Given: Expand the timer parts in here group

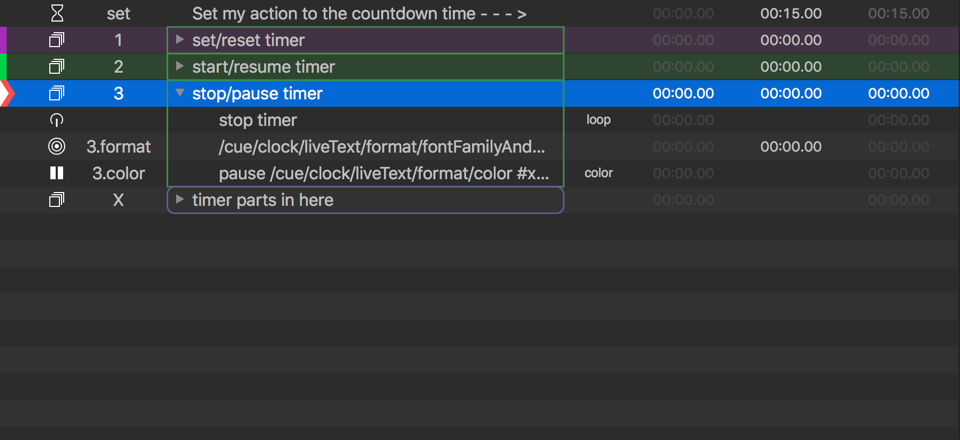Looking at the screenshot, I should pyautogui.click(x=179, y=200).
